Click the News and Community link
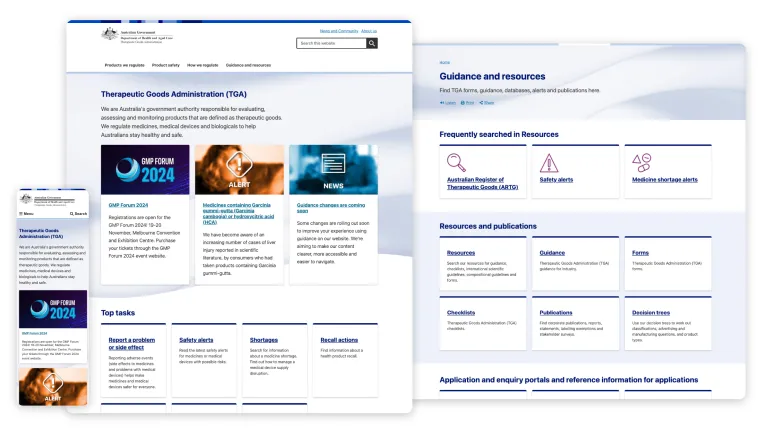 (x=339, y=31)
